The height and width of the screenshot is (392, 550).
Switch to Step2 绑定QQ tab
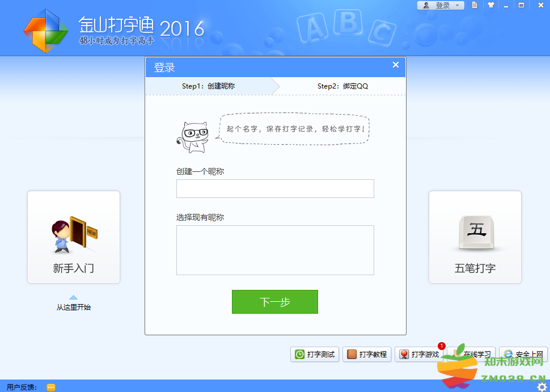pos(342,86)
